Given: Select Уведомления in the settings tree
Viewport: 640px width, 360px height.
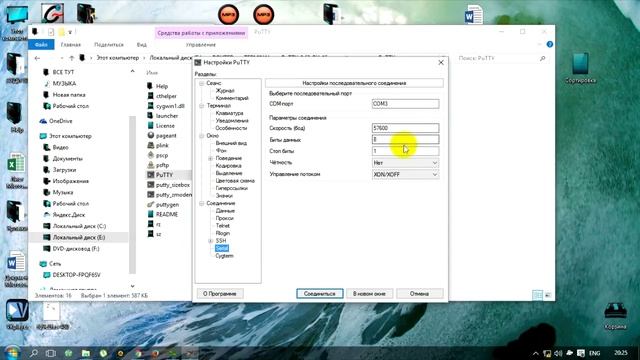Looking at the screenshot, I should (232, 120).
